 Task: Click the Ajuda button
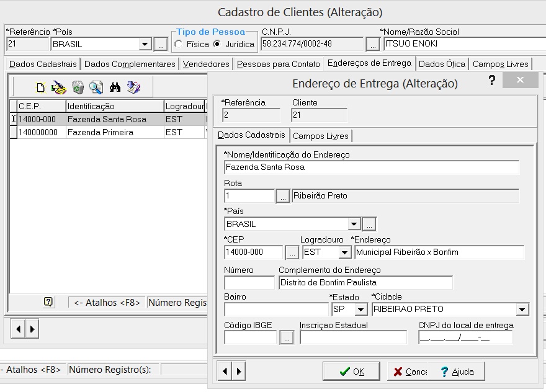click(x=456, y=372)
